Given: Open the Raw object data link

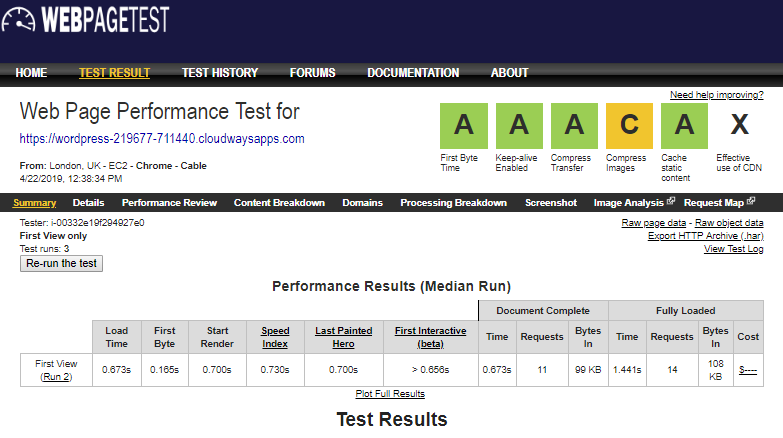Looking at the screenshot, I should click(x=729, y=223).
